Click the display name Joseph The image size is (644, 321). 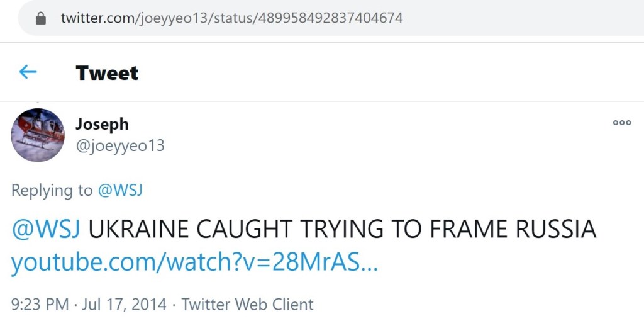pyautogui.click(x=102, y=124)
